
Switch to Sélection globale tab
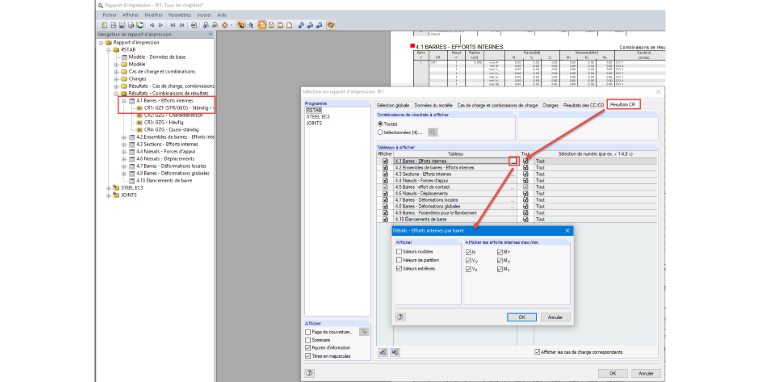393,105
